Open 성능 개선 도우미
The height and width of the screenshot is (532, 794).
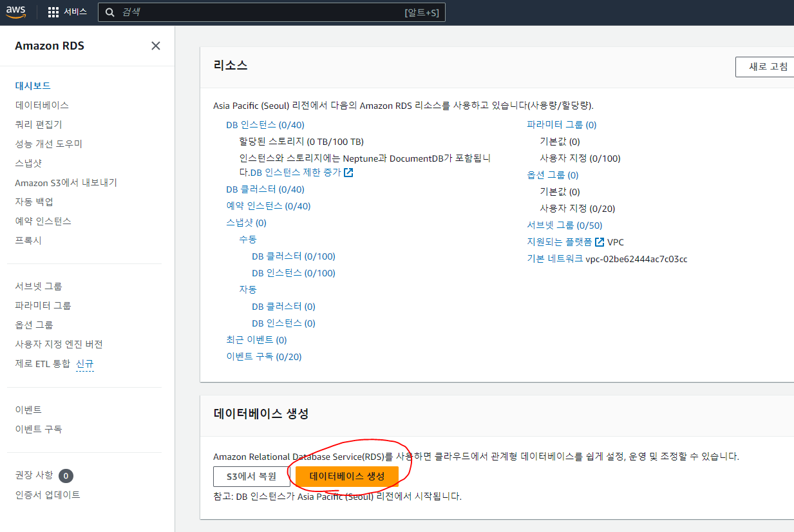(49, 144)
